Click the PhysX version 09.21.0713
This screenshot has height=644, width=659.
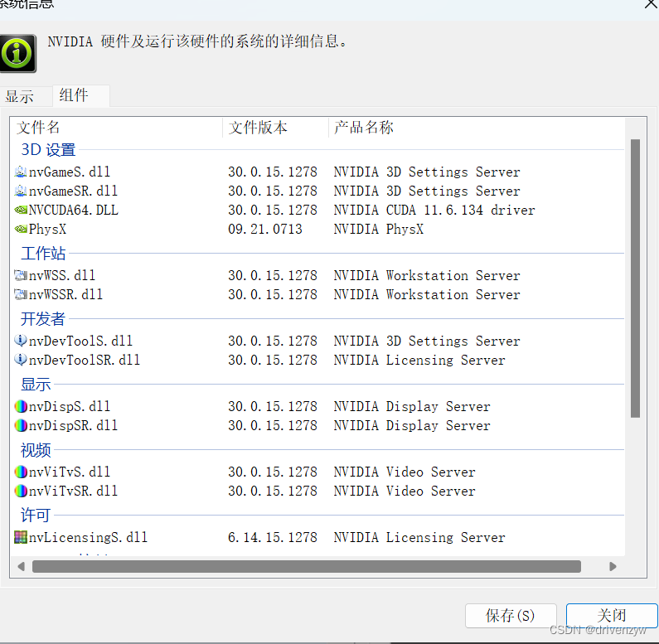[265, 229]
